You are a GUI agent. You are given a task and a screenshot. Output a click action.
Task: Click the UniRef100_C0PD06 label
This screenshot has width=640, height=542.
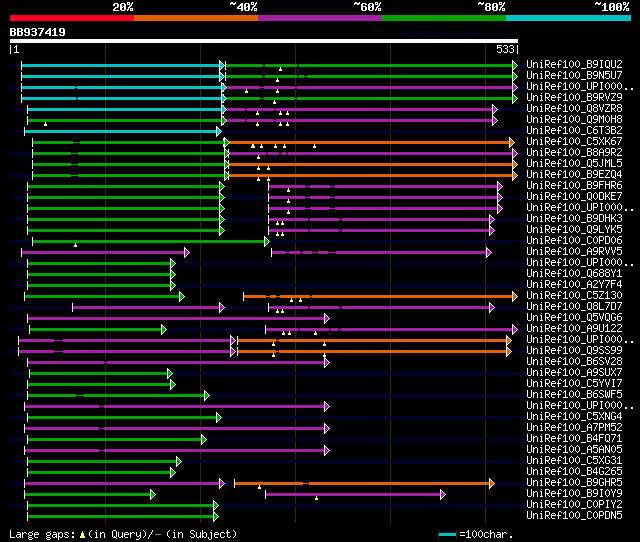click(x=574, y=241)
